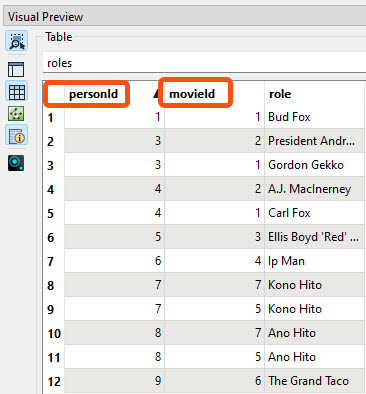Select row number 1 header
This screenshot has height=394, width=366.
[x=51, y=118]
